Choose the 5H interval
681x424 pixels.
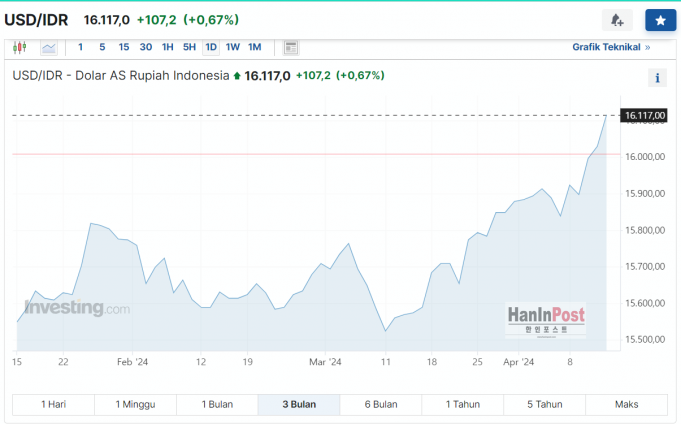point(189,47)
